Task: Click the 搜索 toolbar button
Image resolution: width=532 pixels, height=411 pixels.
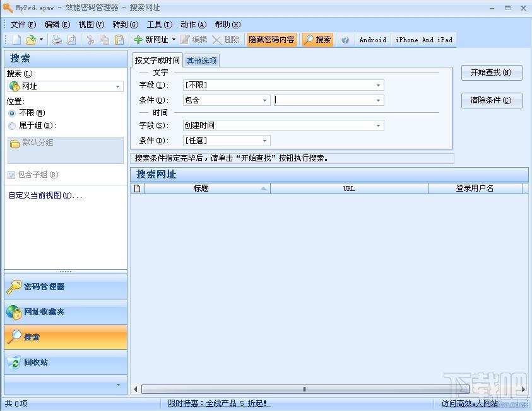Action: [x=317, y=40]
